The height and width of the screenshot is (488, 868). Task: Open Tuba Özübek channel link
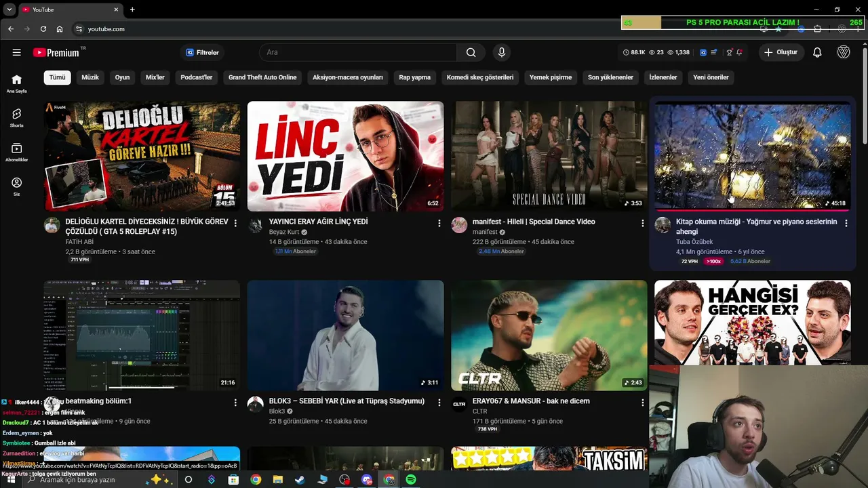[694, 242]
